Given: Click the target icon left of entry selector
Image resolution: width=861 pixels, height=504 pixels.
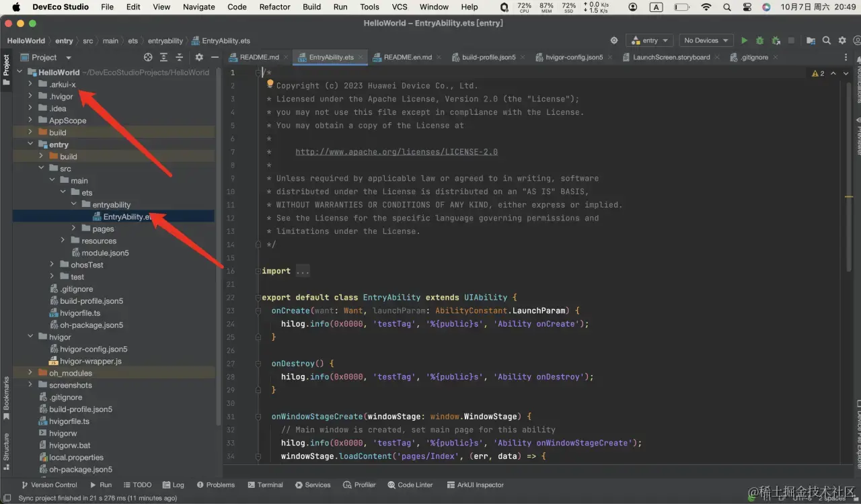Looking at the screenshot, I should tap(613, 40).
